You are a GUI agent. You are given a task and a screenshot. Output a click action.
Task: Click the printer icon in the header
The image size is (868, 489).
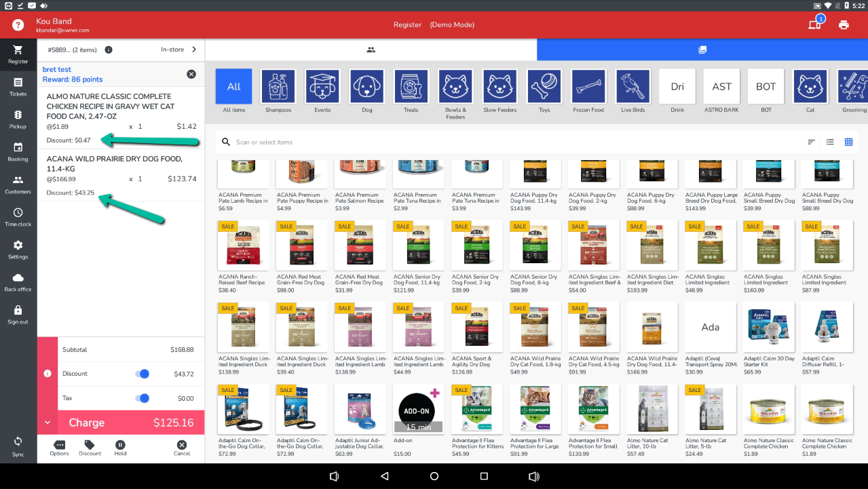(x=844, y=25)
